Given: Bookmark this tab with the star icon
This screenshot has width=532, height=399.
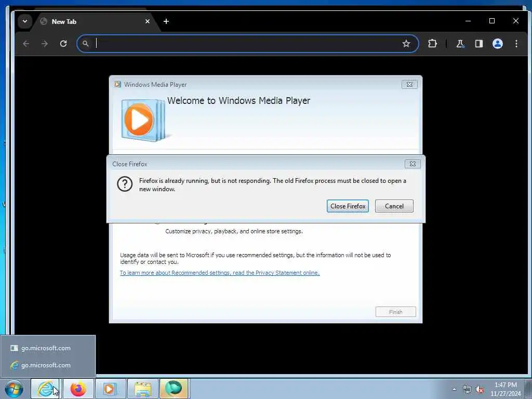Looking at the screenshot, I should [406, 44].
